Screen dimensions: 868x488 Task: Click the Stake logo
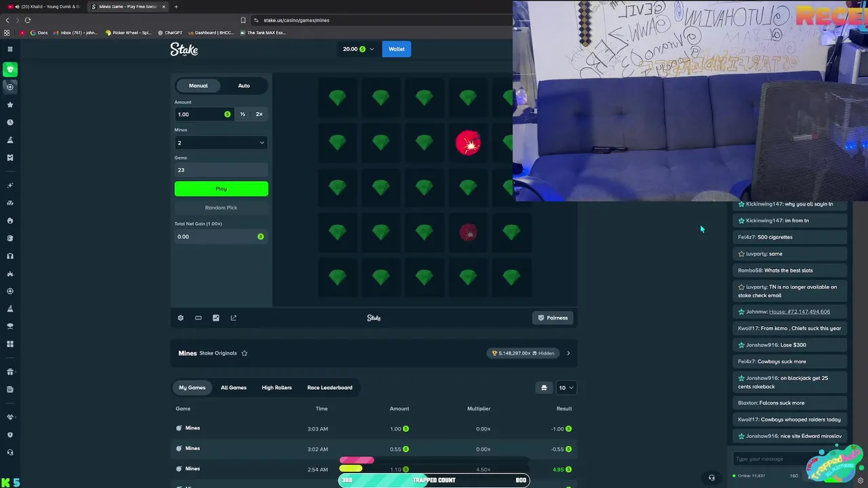184,49
